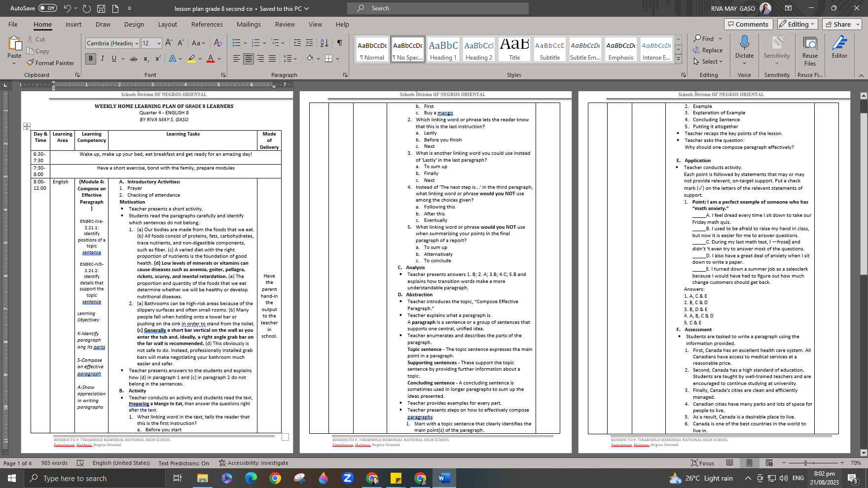868x488 pixels.
Task: Open the Select dropdown
Action: click(708, 62)
